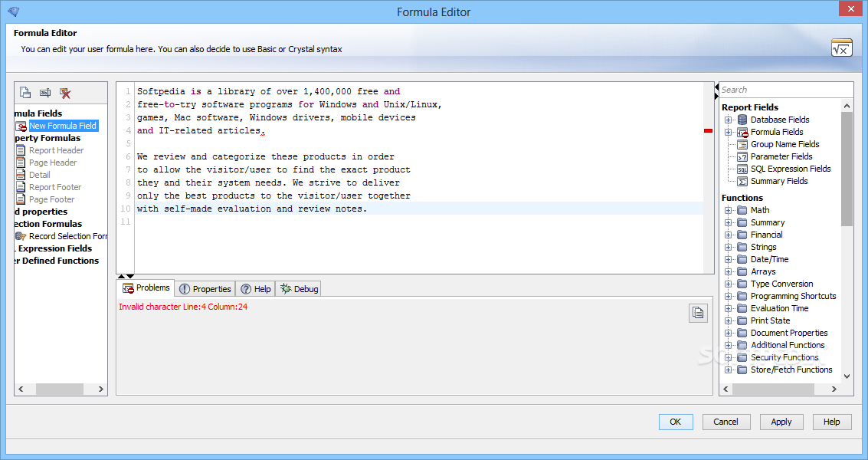Expand the Arrays functions folder
The image size is (868, 460).
pos(729,271)
